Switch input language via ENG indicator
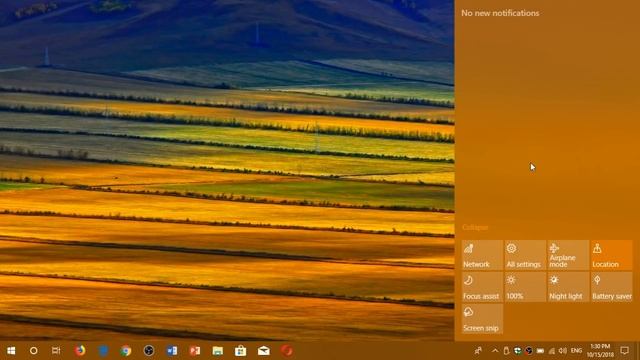The height and width of the screenshot is (360, 640). (576, 351)
